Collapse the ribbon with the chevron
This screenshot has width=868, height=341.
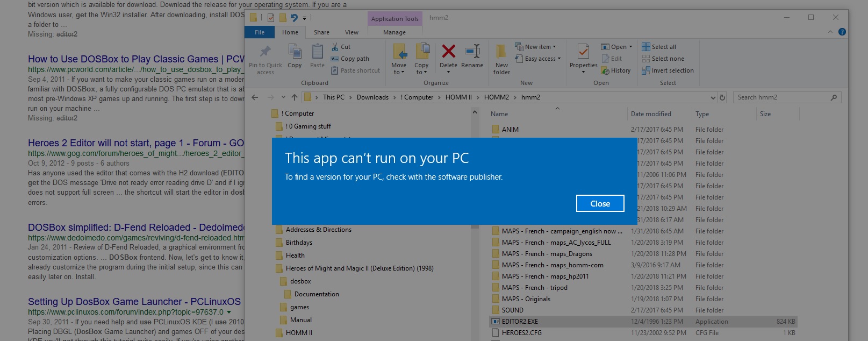coord(830,32)
